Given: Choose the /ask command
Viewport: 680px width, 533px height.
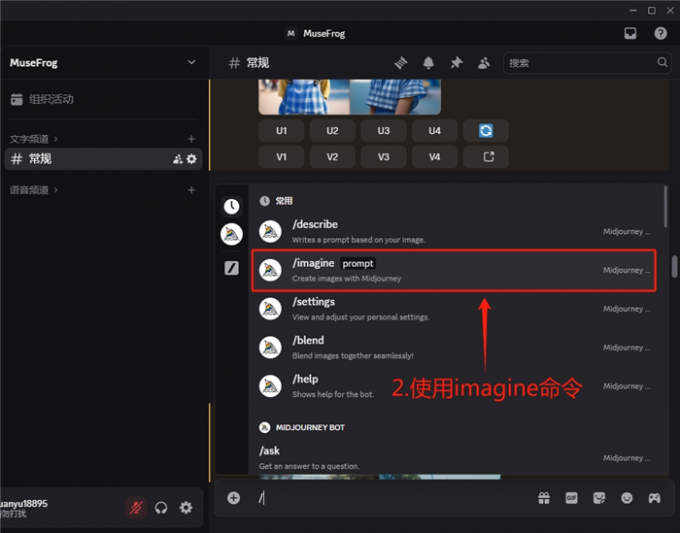Looking at the screenshot, I should pyautogui.click(x=454, y=458).
